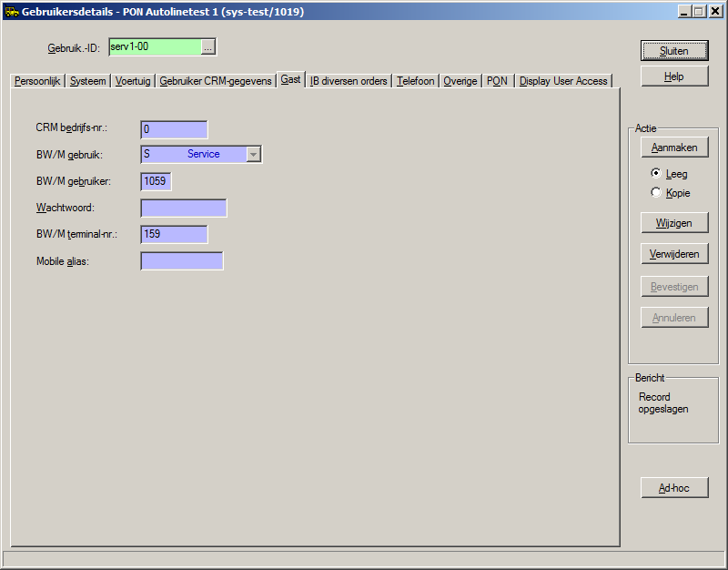Click the Record opgeslagen message text

pyautogui.click(x=663, y=402)
